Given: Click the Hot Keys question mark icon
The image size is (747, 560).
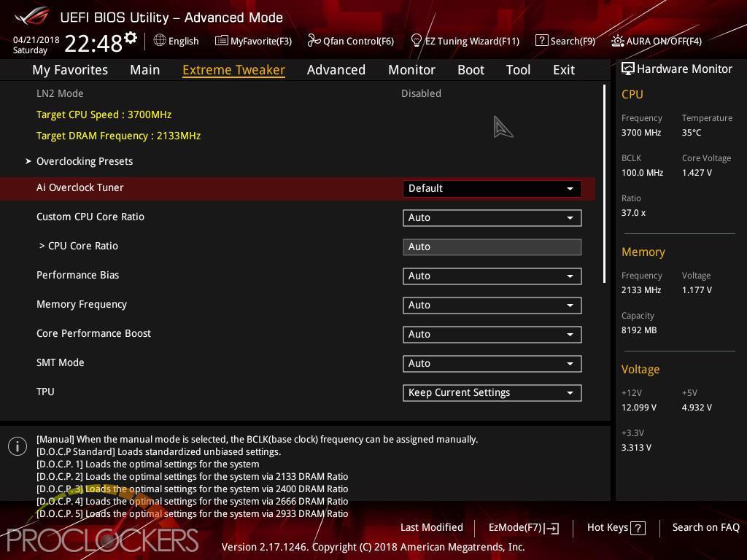Looking at the screenshot, I should coord(638,528).
